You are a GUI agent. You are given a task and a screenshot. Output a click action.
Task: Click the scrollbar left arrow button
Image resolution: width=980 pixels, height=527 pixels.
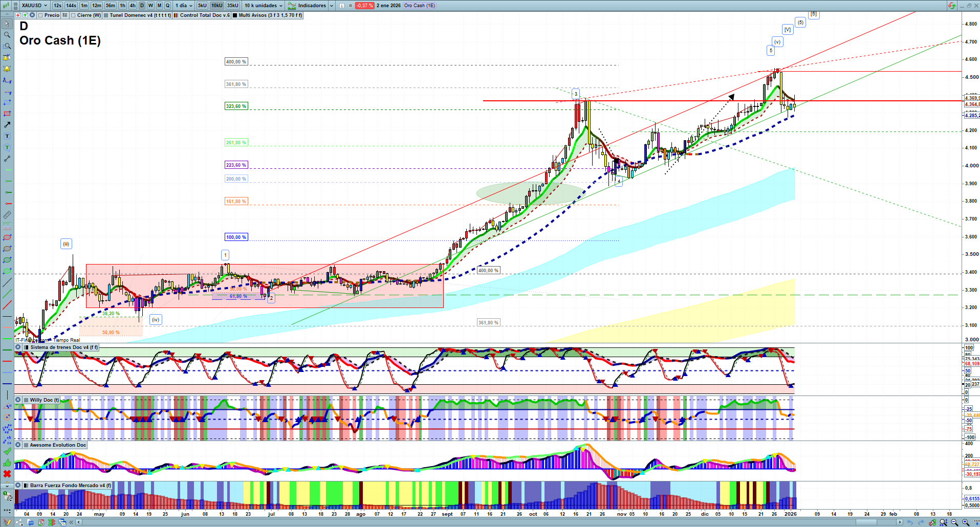click(x=79, y=522)
